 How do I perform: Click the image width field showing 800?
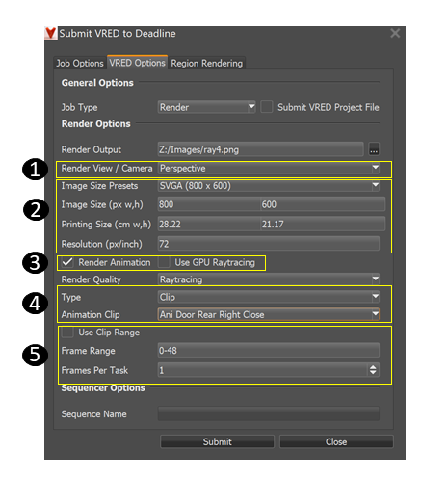(209, 204)
